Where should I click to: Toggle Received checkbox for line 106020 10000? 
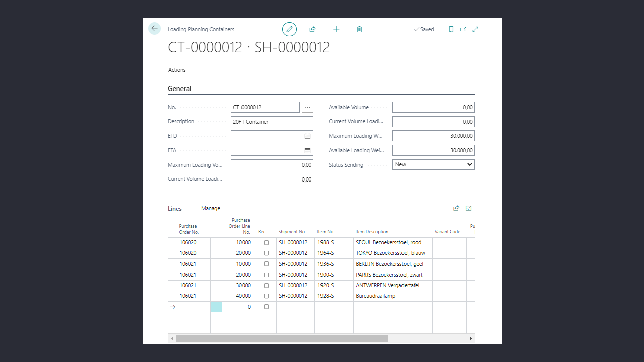(x=266, y=243)
